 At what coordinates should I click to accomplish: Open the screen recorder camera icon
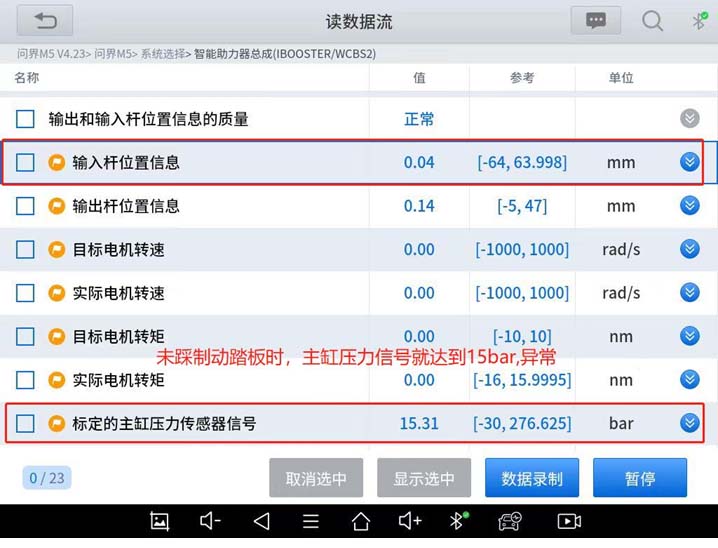click(x=569, y=520)
